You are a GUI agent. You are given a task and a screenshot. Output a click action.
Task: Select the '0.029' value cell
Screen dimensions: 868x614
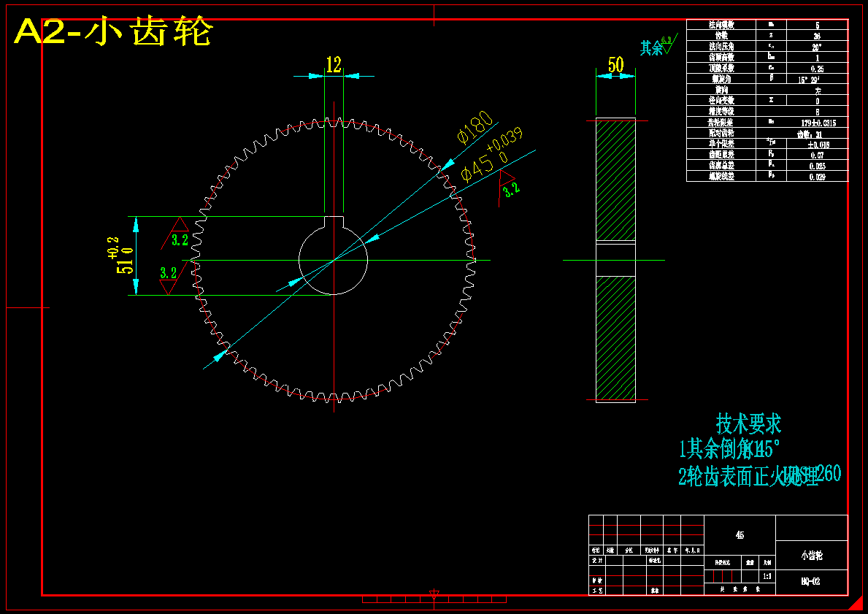(x=817, y=177)
